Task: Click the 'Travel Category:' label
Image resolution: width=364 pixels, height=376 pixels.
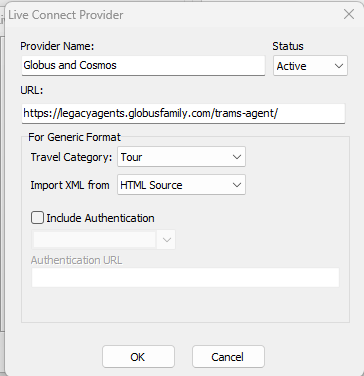Action: point(71,157)
